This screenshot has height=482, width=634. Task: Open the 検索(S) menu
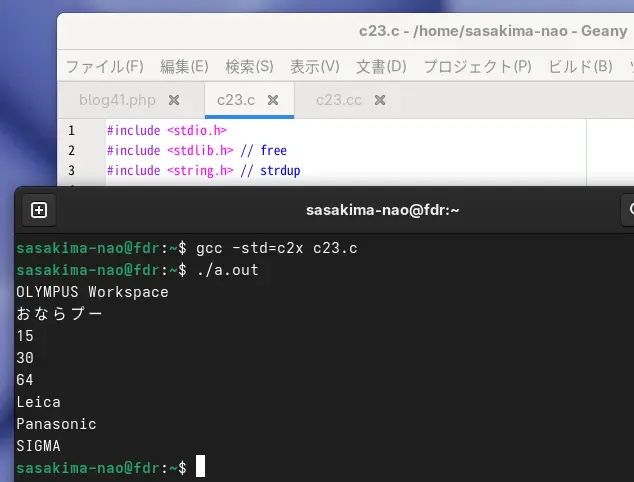coord(249,66)
